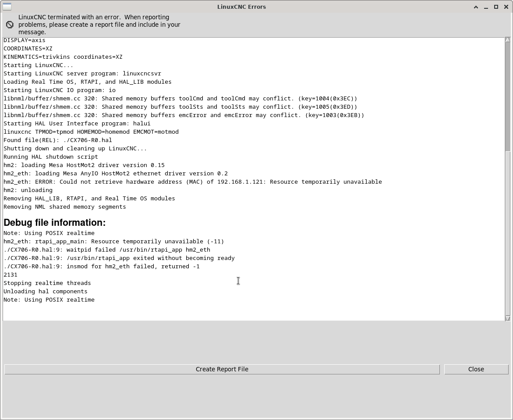Click the error stop icon beside the message
Screen dimensions: 513x420
click(10, 25)
